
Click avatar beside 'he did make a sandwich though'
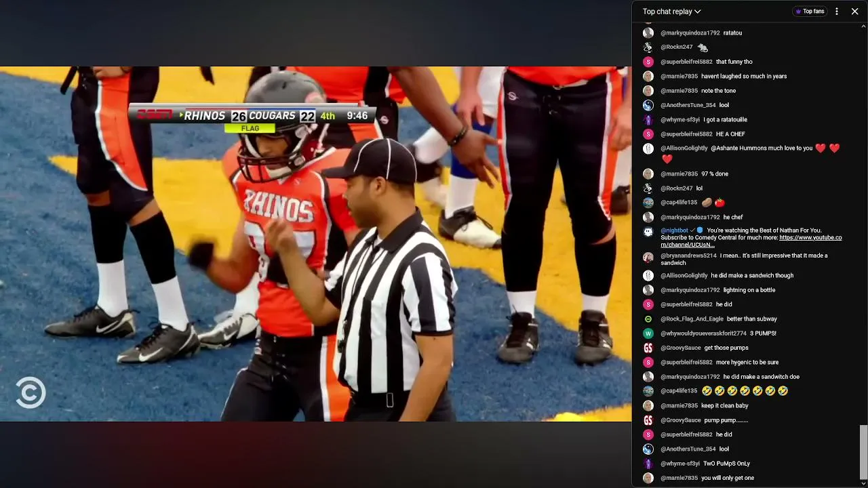[x=648, y=275]
